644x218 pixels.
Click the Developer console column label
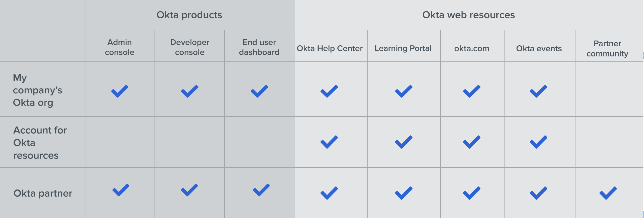coord(189,47)
